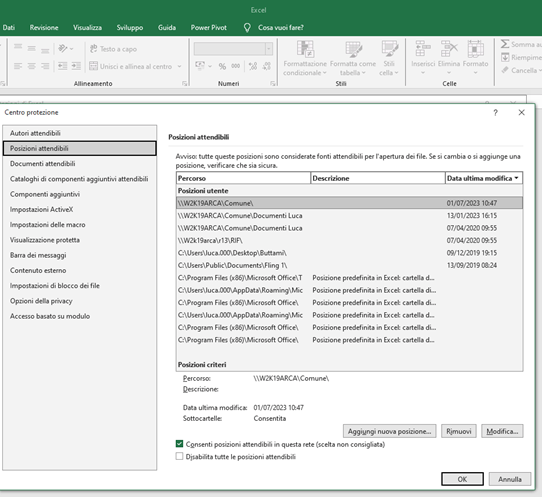Open the Visualizza ribbon tab
The width and height of the screenshot is (543, 498).
pos(87,28)
